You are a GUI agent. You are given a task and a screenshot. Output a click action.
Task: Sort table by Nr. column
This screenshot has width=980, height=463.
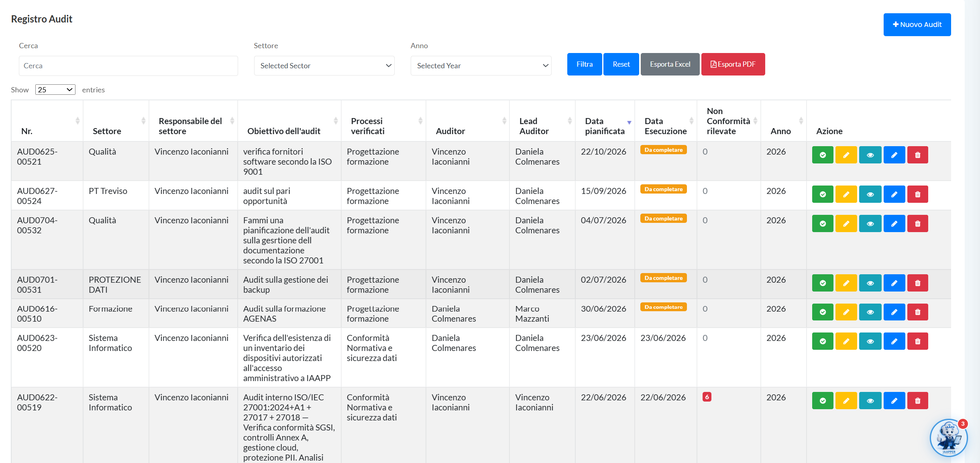point(47,121)
